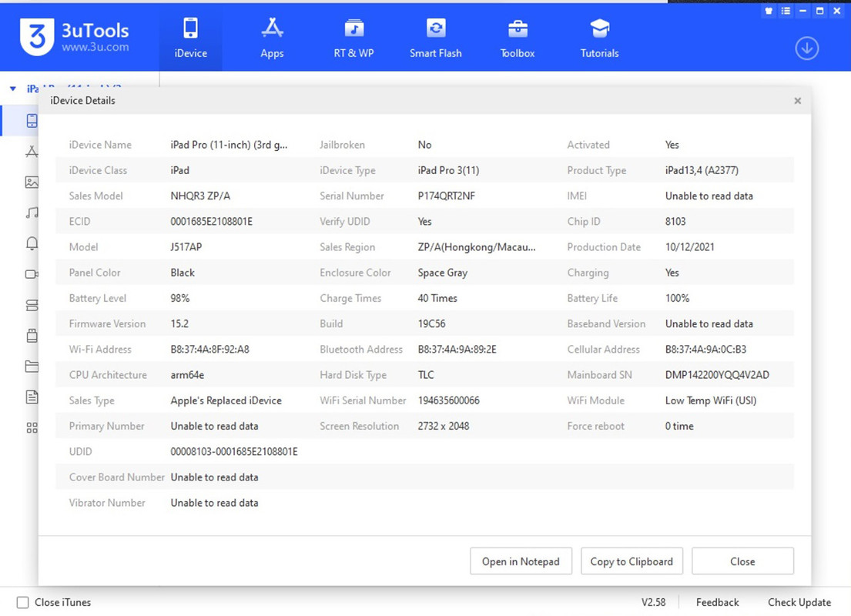Screen dimensions: 851x616
Task: Click Wi-Fi Address B8:37:4A:8F:92:A8
Action: point(209,349)
